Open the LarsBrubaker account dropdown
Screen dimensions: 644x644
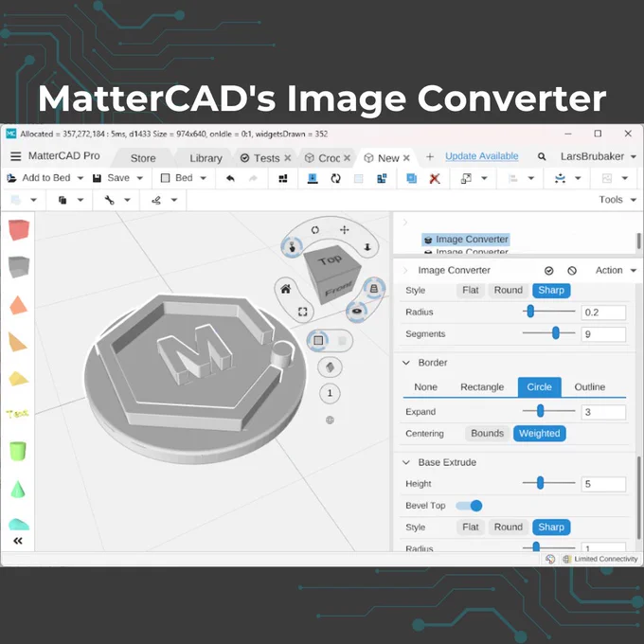pos(598,156)
